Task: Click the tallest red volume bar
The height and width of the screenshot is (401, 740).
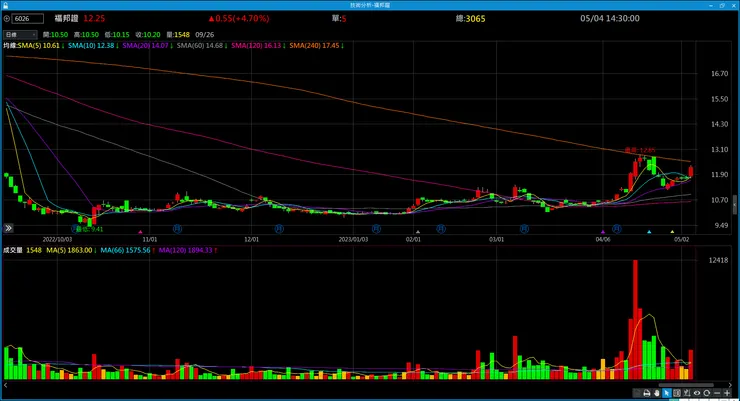Action: (x=635, y=319)
